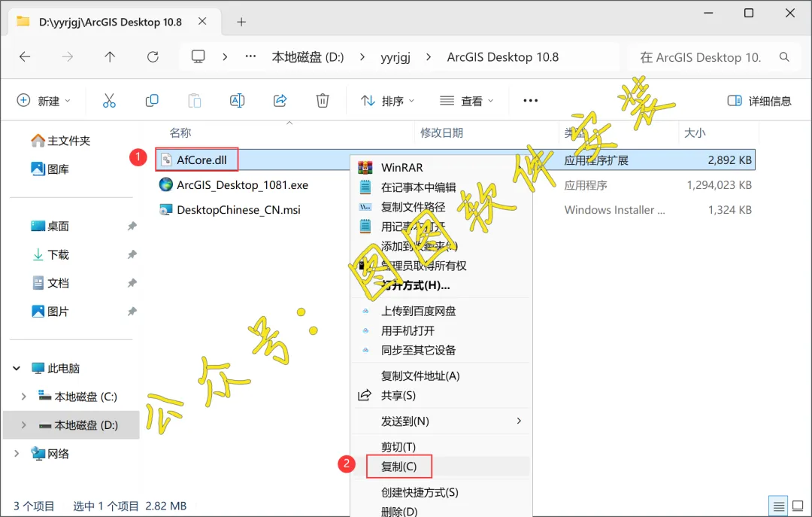
Task: Open the 新建 (New) dropdown
Action: pyautogui.click(x=44, y=101)
